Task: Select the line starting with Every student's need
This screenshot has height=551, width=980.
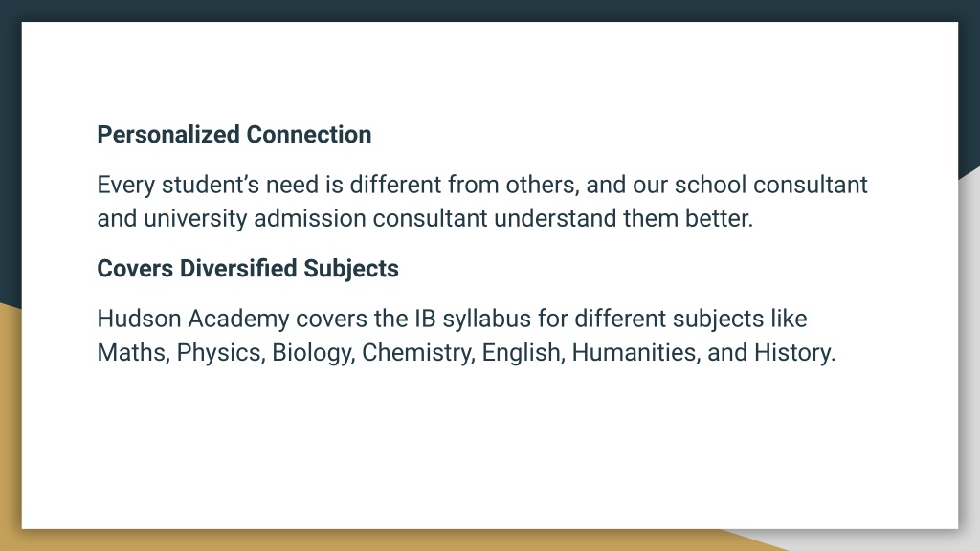Action: coord(482,185)
